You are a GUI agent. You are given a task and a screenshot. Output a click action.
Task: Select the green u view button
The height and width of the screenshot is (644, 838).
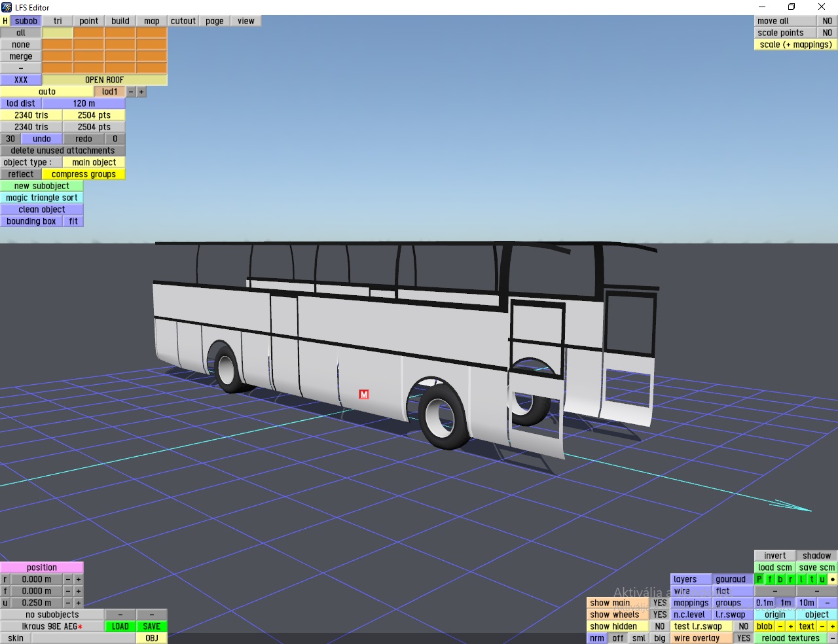(x=822, y=579)
